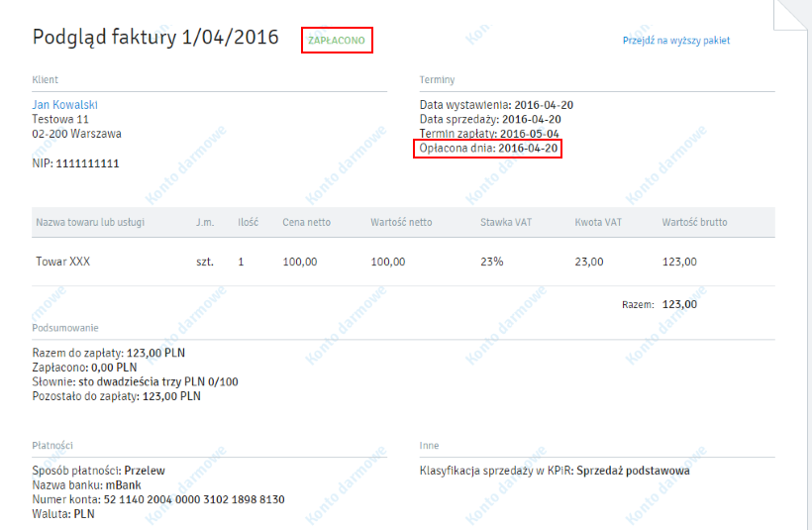This screenshot has width=812, height=530.
Task: Click the 'Numer konta' account number line
Action: 158,499
